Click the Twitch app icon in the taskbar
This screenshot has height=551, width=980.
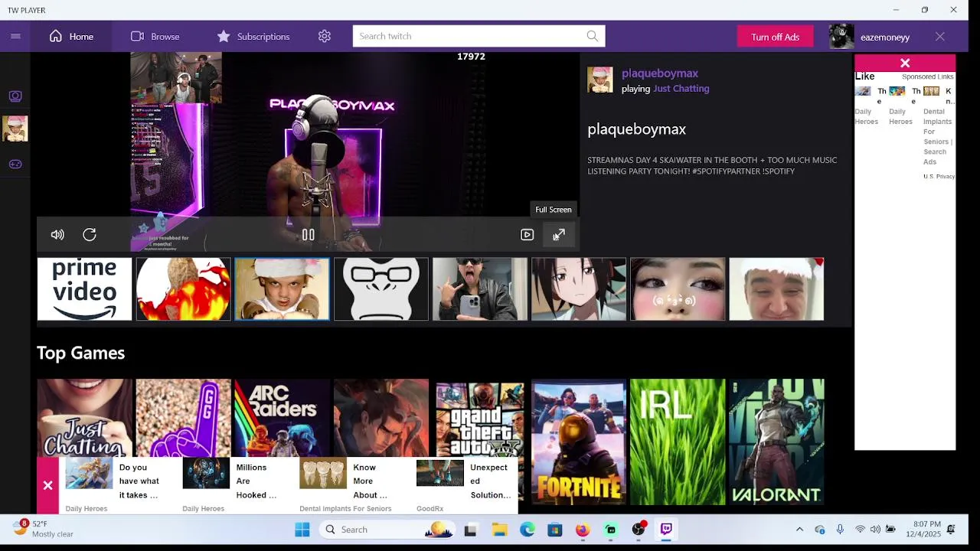[x=666, y=530]
